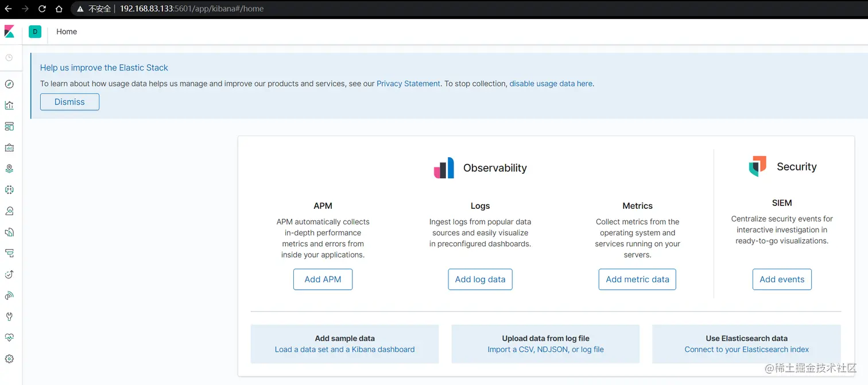Open Dashboard icon in sidebar
This screenshot has width=868, height=385.
coord(9,126)
